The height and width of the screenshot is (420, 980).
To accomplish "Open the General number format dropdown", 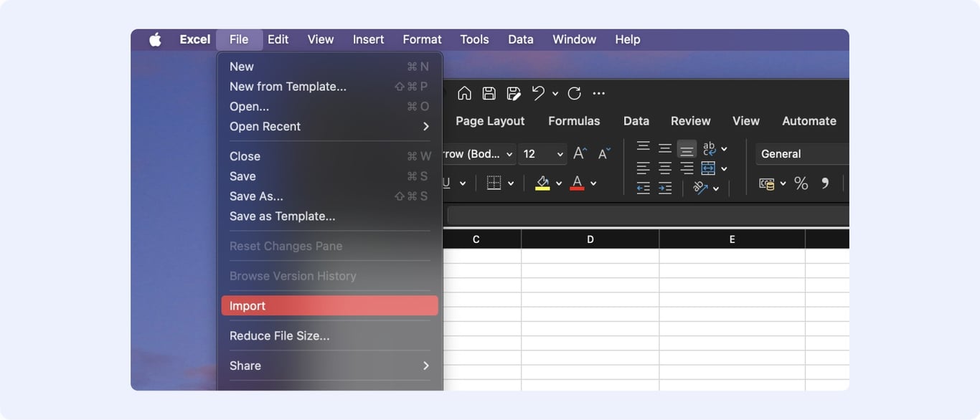I will (802, 153).
